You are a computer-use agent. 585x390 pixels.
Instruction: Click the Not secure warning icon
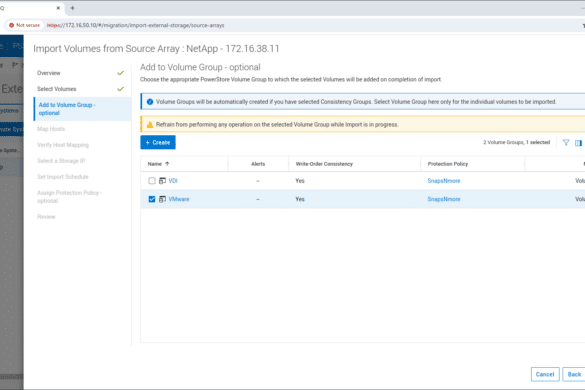coord(12,25)
